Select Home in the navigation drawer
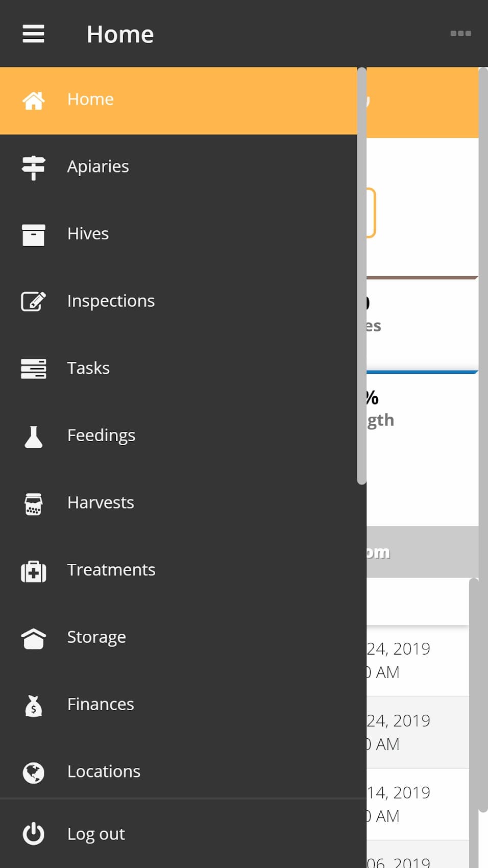The width and height of the screenshot is (488, 868). [x=179, y=101]
